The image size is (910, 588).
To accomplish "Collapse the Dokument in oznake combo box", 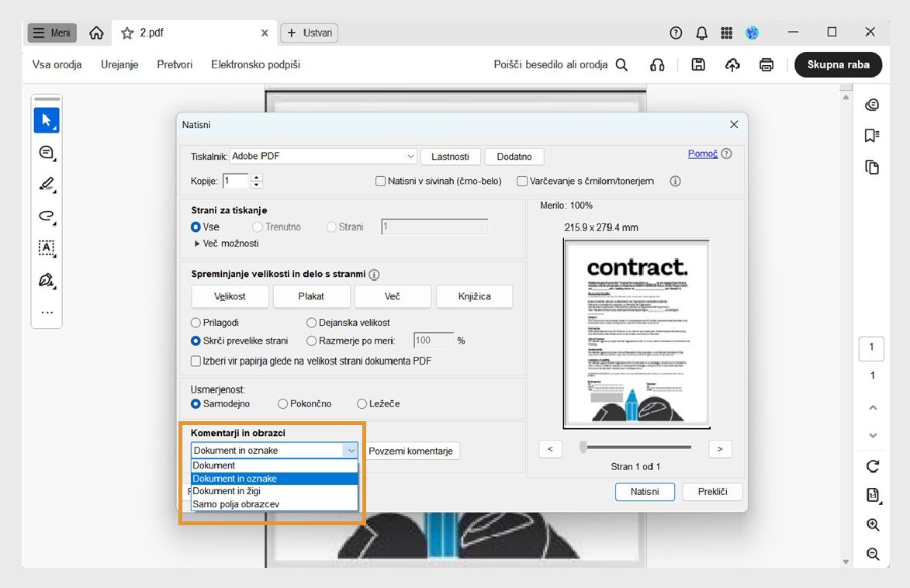I will click(x=351, y=451).
